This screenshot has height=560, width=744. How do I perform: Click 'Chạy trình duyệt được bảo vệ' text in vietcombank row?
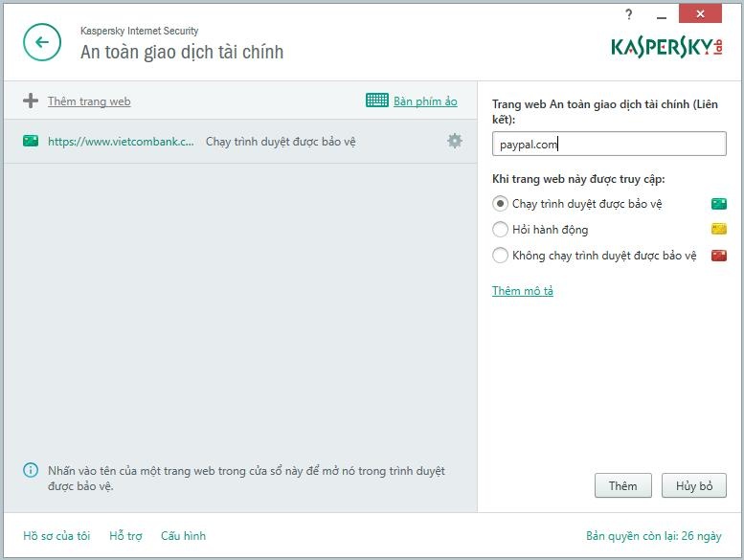pos(281,142)
